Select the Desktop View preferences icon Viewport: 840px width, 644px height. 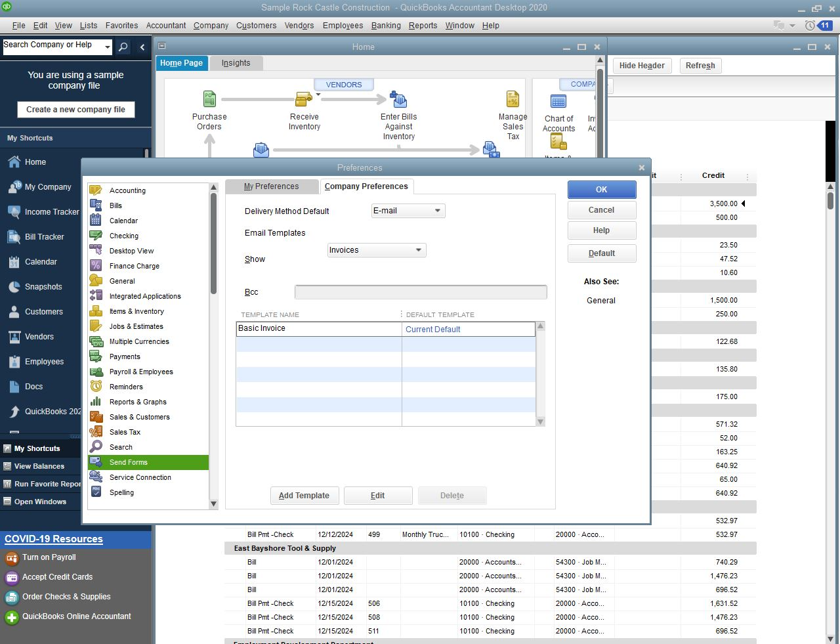[x=96, y=251]
